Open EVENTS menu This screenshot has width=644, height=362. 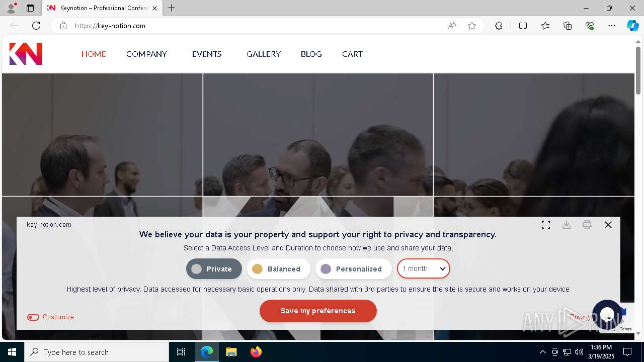coord(207,54)
